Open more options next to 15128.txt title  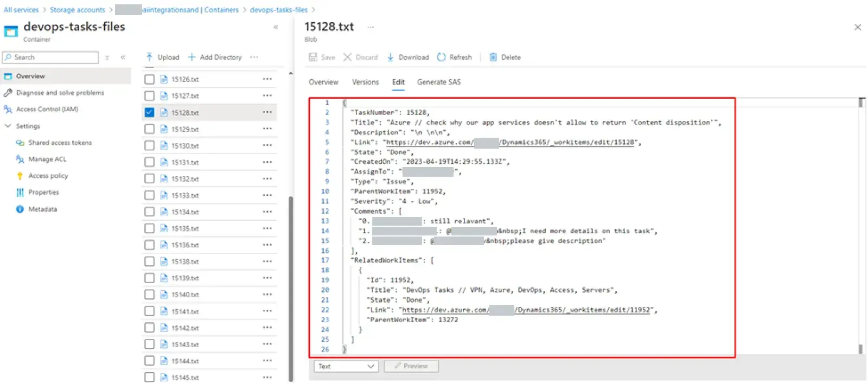click(x=371, y=27)
